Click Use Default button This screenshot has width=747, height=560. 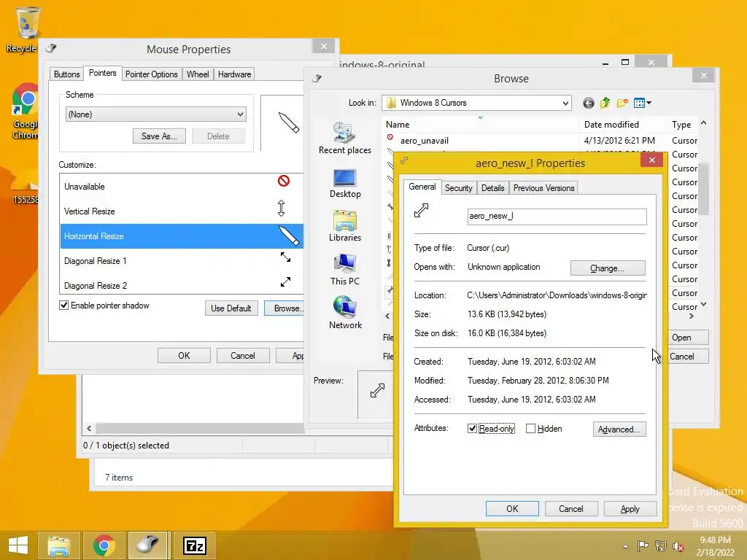(231, 308)
